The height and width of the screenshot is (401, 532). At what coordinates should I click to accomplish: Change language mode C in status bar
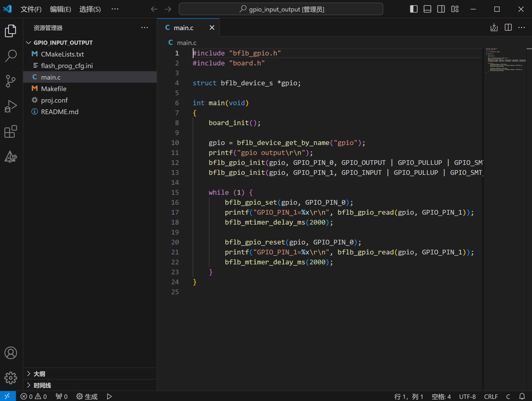(508, 397)
